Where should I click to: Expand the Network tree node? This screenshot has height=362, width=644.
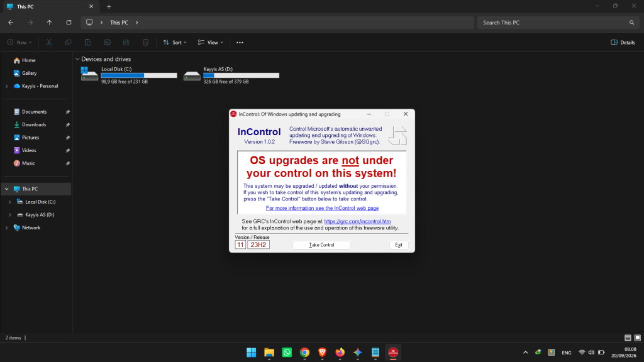click(6, 228)
